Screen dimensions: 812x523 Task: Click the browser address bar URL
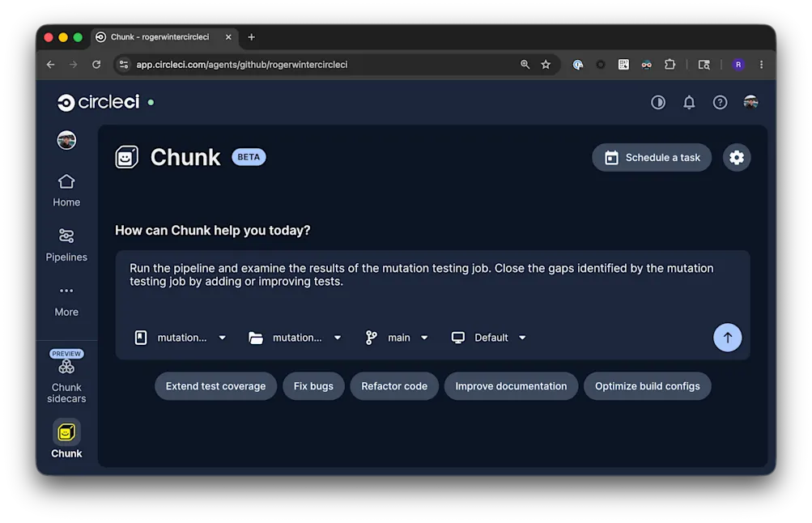[x=242, y=65]
